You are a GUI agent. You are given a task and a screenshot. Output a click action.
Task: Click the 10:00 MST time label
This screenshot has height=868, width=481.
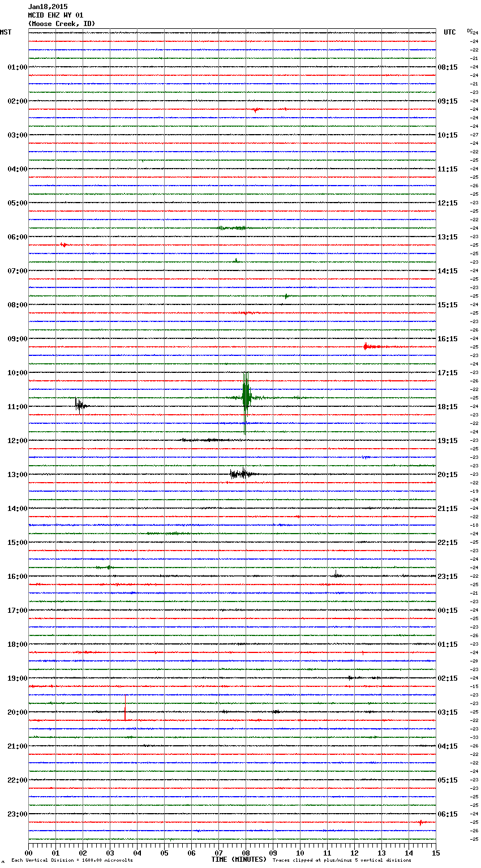[x=17, y=373]
